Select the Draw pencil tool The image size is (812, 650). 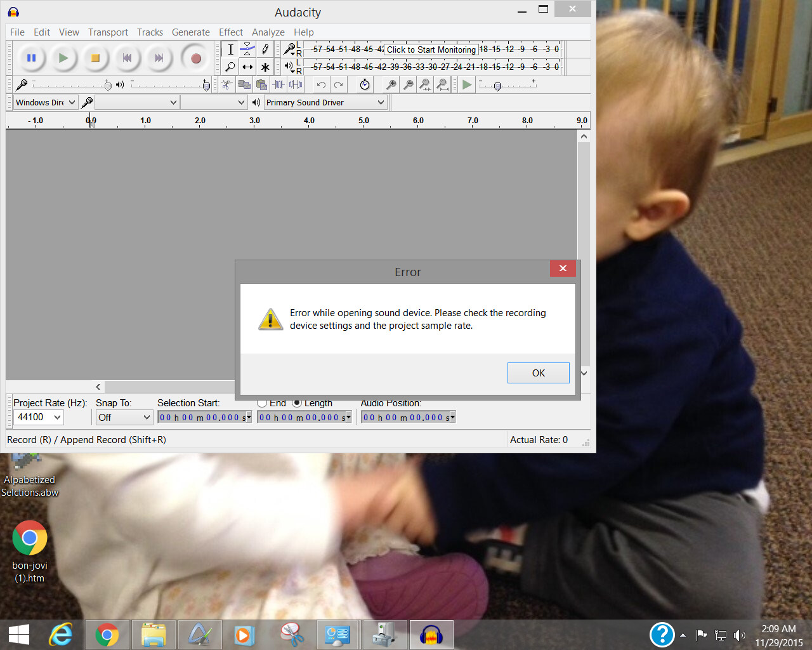point(265,50)
